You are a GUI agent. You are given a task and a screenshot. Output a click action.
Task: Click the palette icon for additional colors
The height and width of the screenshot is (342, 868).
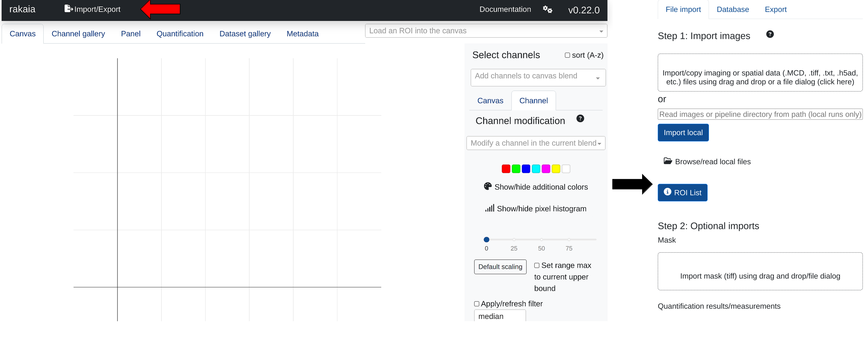click(x=487, y=186)
